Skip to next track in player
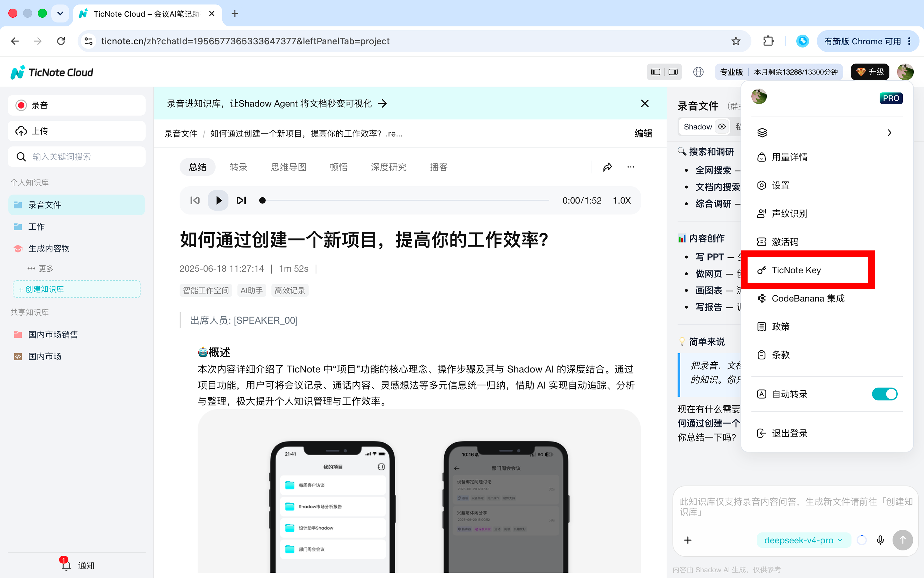Viewport: 924px width, 578px height. tap(241, 200)
